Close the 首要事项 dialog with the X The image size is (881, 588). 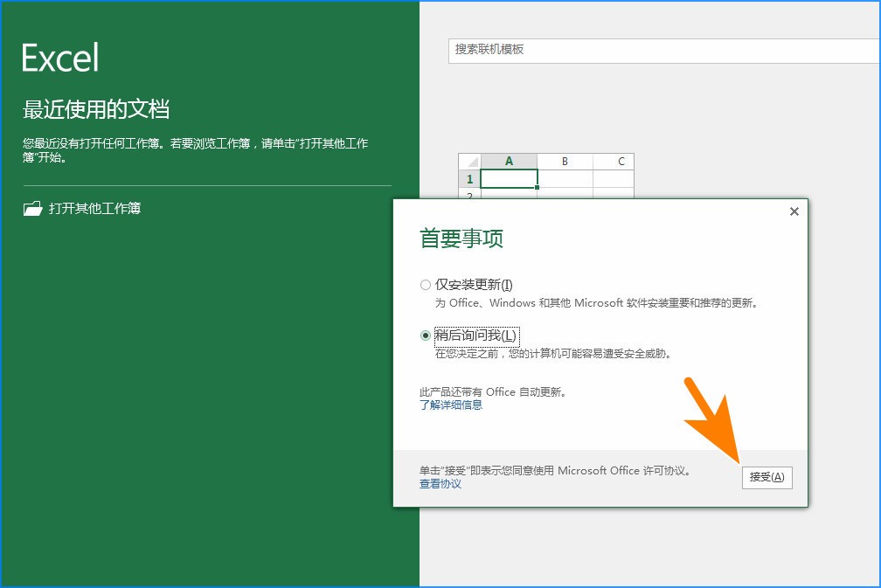pyautogui.click(x=794, y=211)
